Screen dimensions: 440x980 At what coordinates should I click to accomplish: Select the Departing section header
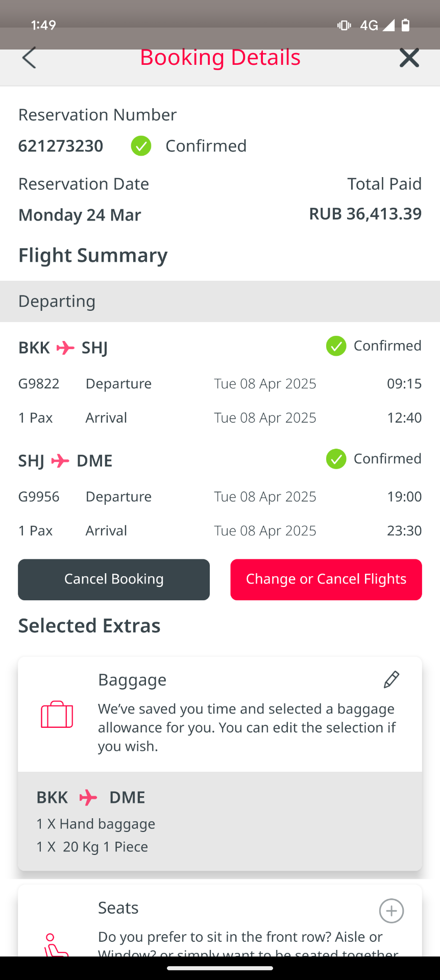coord(220,301)
